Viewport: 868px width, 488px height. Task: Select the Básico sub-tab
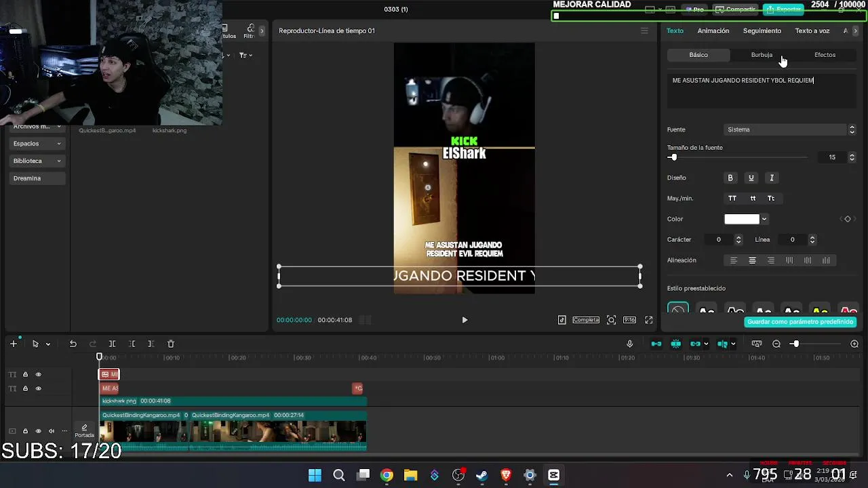(x=698, y=55)
